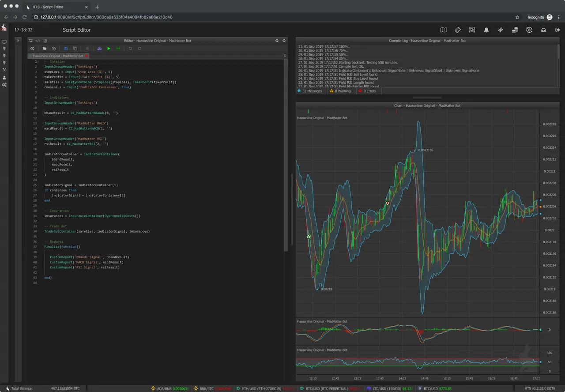Click the green backtest skip icon
The height and width of the screenshot is (392, 565).
118,49
